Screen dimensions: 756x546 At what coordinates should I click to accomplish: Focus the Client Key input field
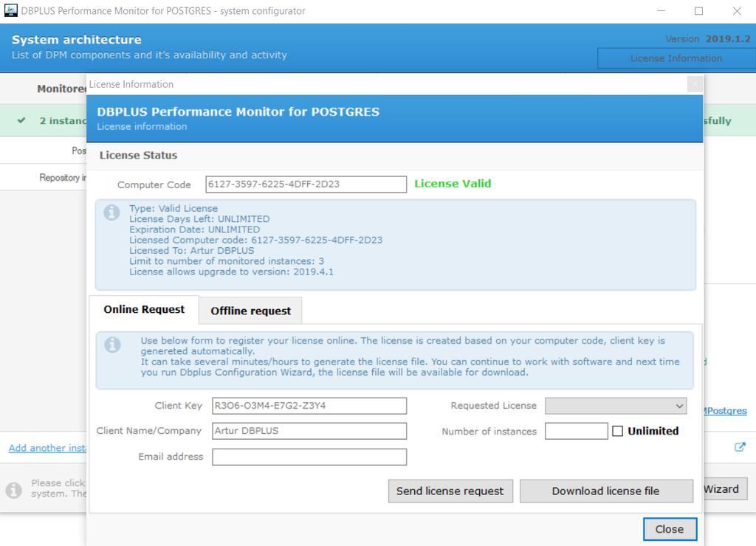click(x=309, y=406)
